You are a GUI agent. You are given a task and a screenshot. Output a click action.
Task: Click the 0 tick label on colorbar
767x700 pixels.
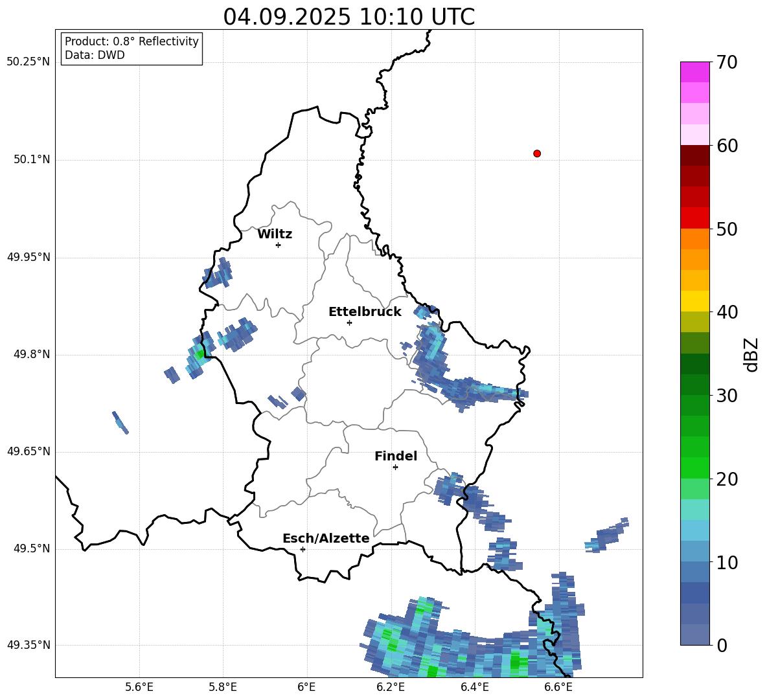722,645
